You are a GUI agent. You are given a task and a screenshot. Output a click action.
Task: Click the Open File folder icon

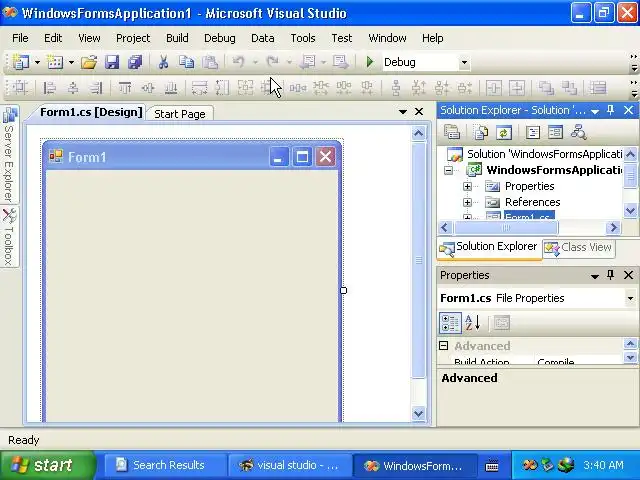click(x=89, y=62)
